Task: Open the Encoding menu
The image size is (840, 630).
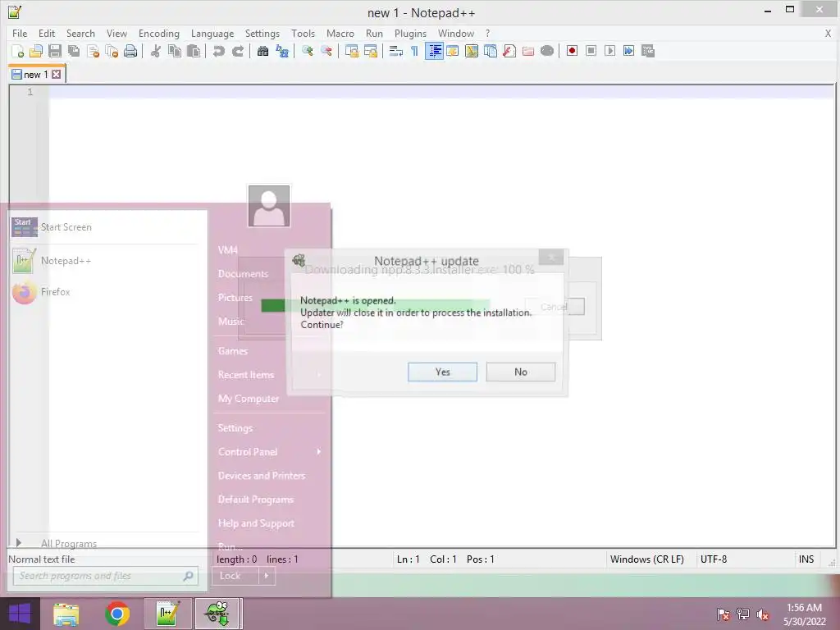Action: [x=159, y=33]
